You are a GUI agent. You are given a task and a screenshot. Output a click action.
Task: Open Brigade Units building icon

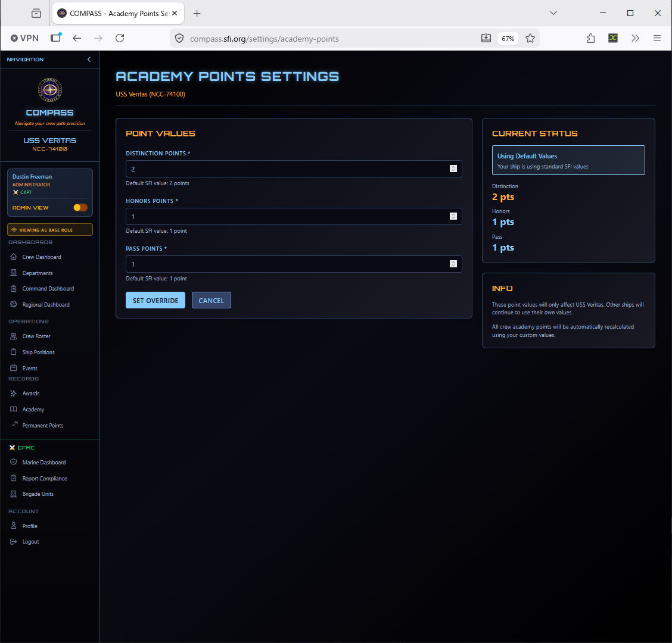pos(14,494)
